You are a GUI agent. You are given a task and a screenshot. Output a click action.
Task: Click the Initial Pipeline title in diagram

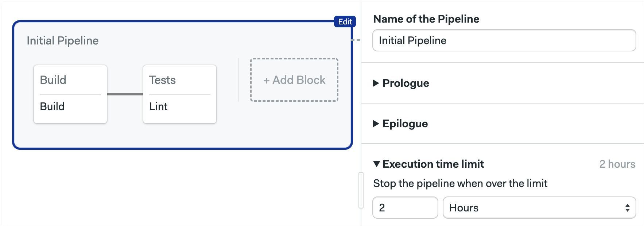pos(63,40)
